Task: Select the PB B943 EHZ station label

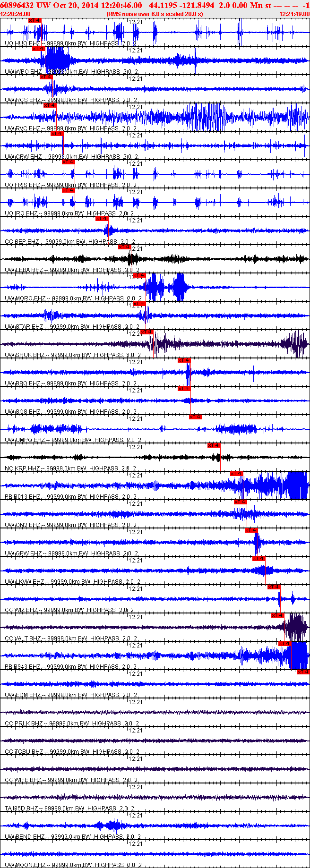Action: [x=23, y=667]
